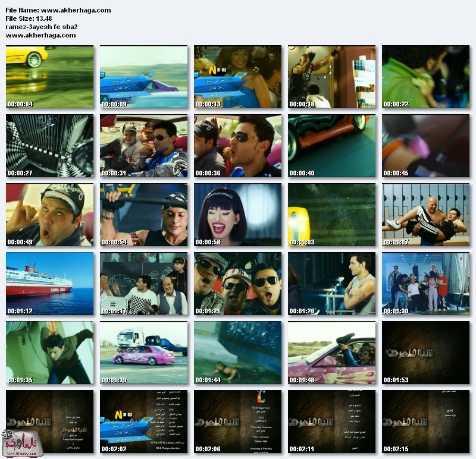
Task: Select the thumbnail labeled 00:00:54
Action: coord(143,215)
